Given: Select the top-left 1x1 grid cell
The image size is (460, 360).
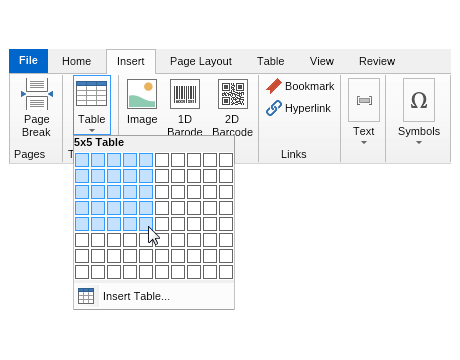Looking at the screenshot, I should [x=82, y=160].
